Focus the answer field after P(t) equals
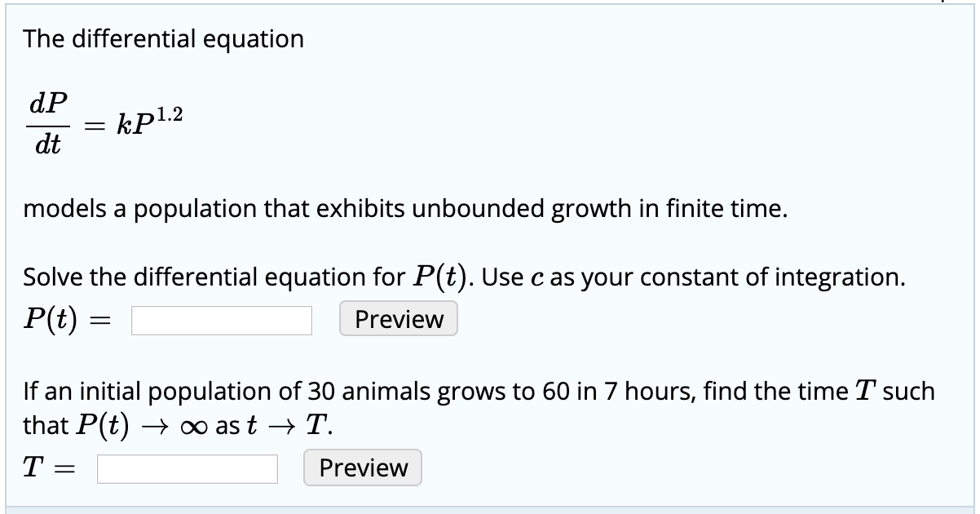This screenshot has height=514, width=980. (x=222, y=321)
